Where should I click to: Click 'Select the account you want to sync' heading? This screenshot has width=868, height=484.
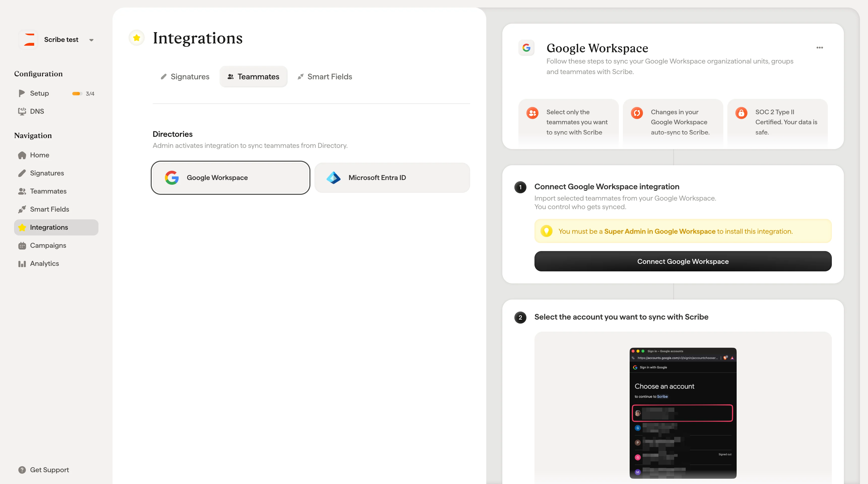621,317
